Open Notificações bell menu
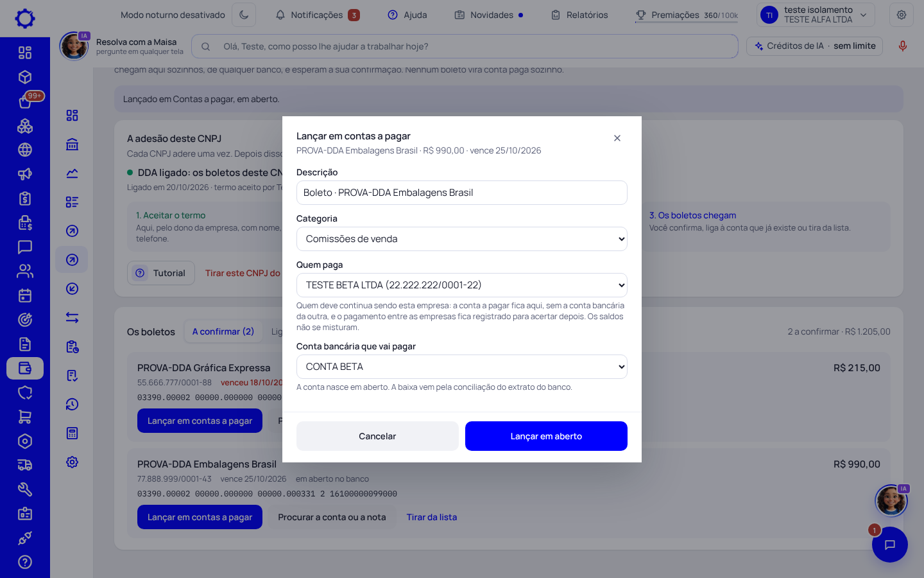Viewport: 924px width, 578px height. [x=318, y=15]
